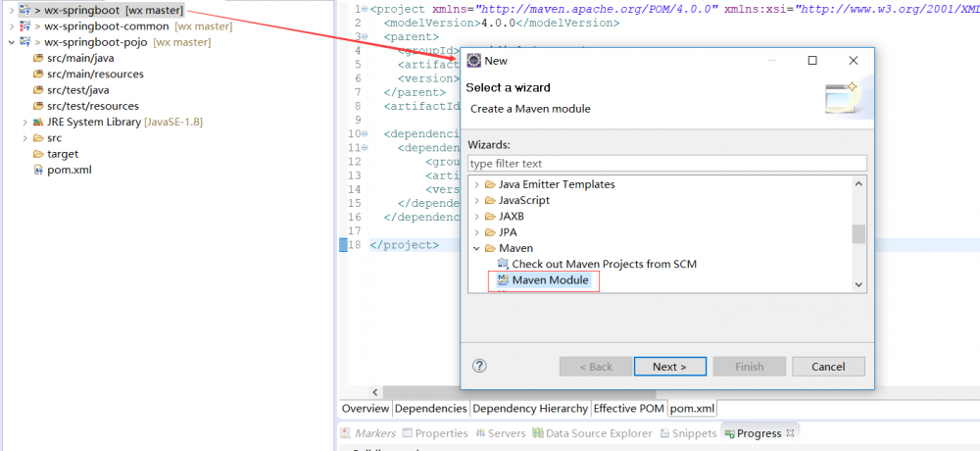Viewport: 980px width, 451px height.
Task: Select pom.xml in the project tree
Action: pos(70,171)
